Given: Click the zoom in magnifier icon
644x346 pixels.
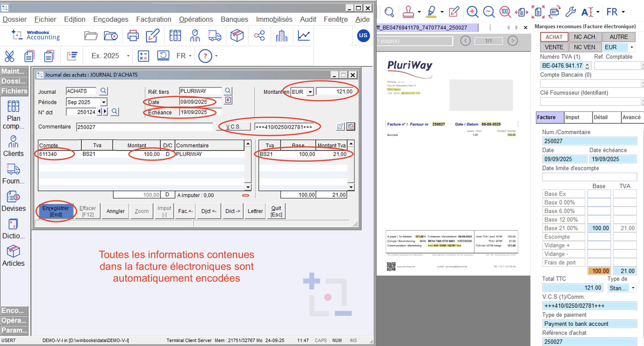Looking at the screenshot, I should click(472, 12).
